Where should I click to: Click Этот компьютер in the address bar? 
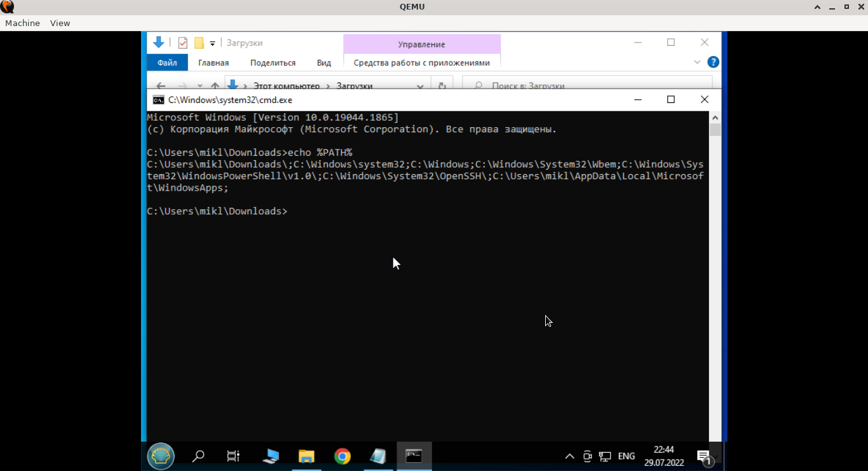pyautogui.click(x=287, y=86)
